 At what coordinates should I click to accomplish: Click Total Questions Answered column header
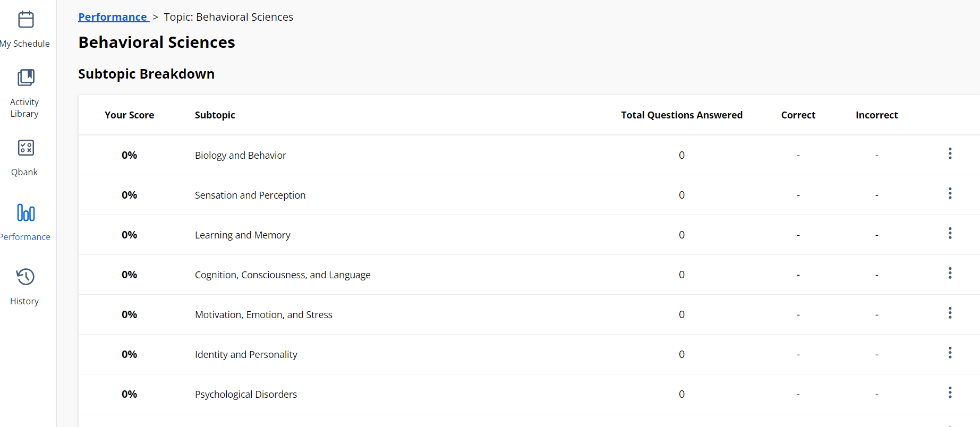681,115
